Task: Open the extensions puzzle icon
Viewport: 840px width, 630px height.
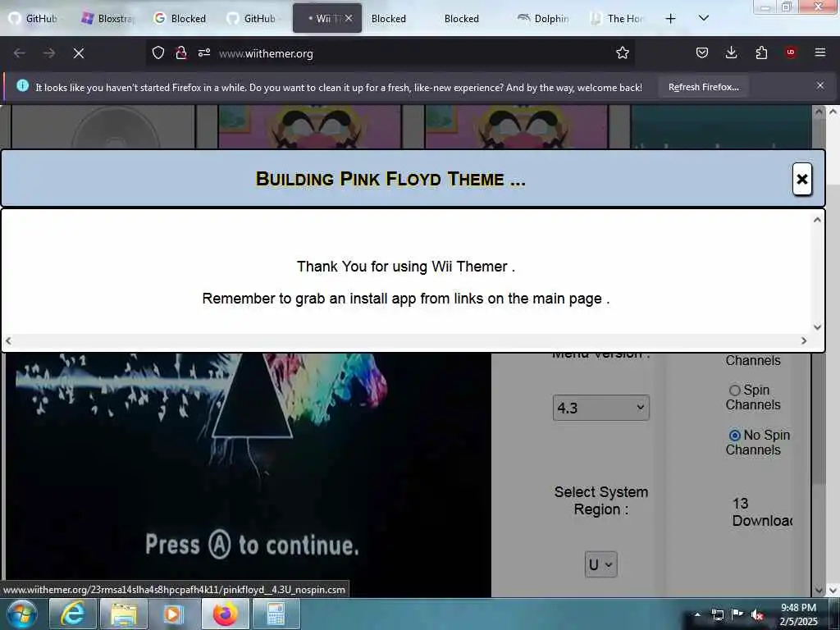Action: [761, 52]
